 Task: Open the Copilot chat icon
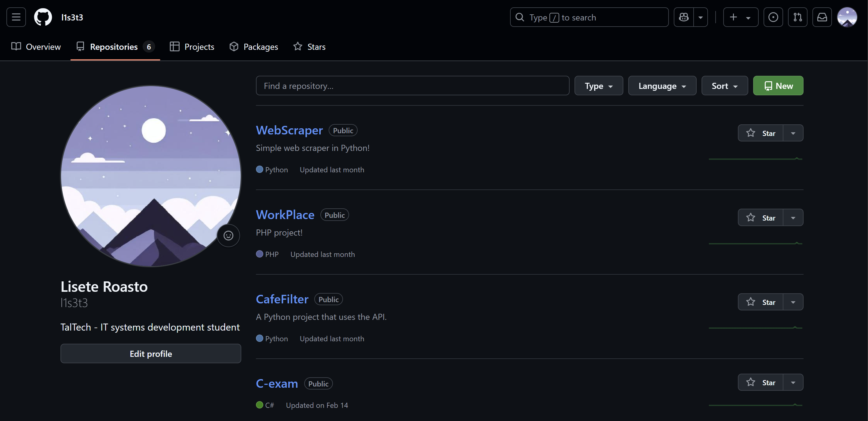point(684,17)
